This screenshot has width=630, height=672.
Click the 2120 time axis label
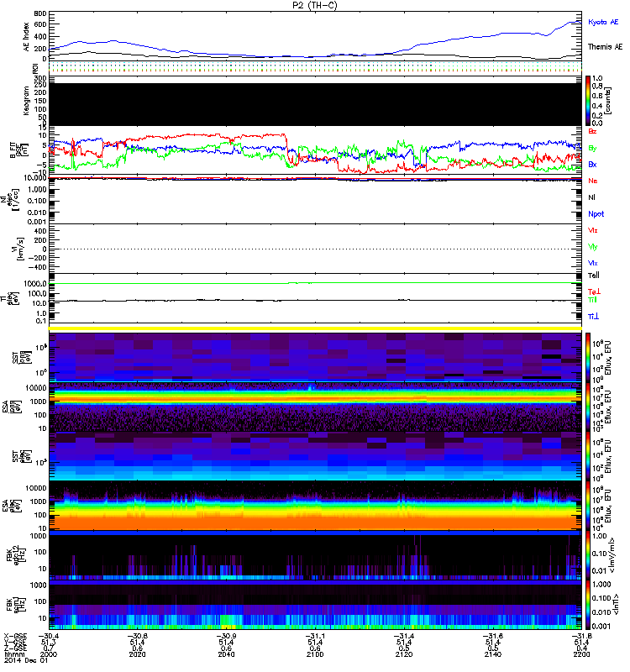coord(404,654)
